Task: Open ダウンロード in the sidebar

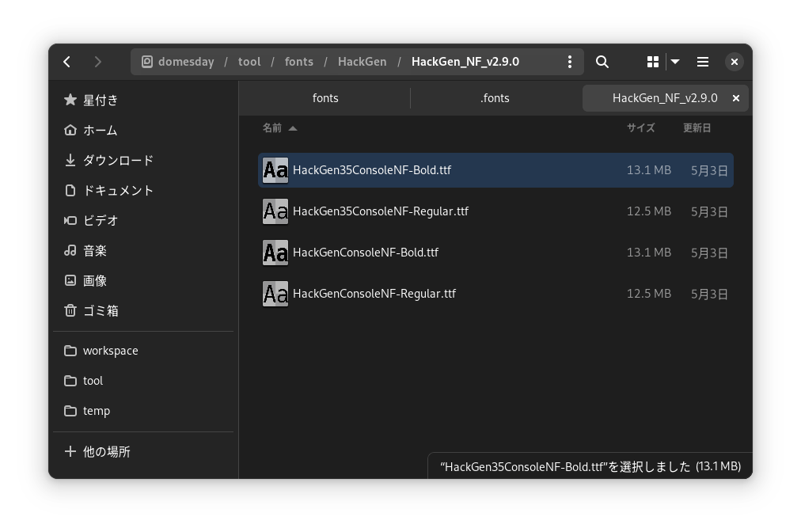Action: click(143, 161)
